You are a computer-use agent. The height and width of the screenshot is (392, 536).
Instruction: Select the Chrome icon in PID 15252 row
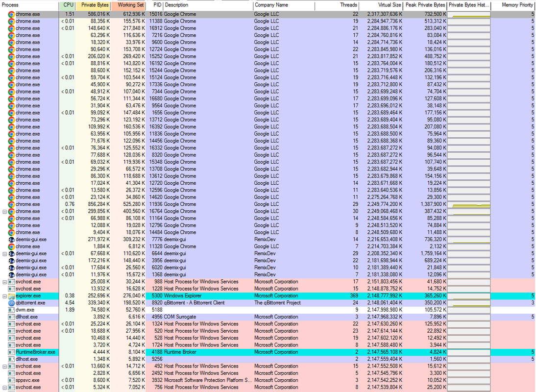11,56
